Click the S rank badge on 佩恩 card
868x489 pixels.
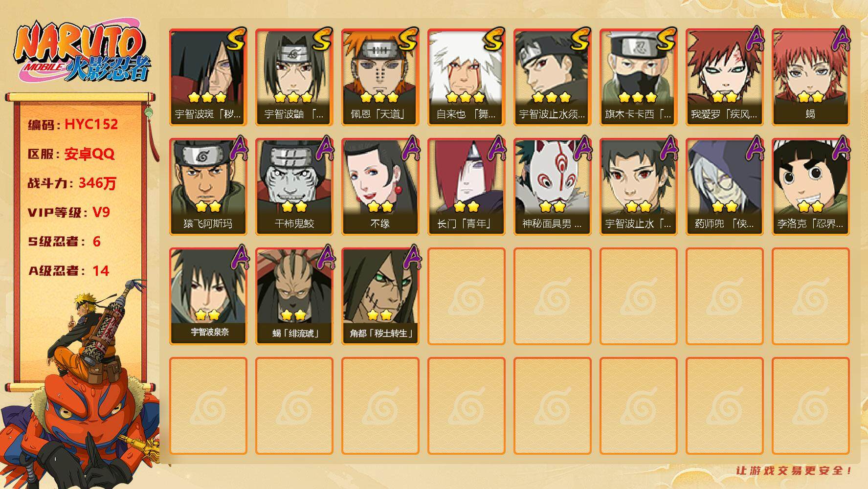pyautogui.click(x=407, y=39)
